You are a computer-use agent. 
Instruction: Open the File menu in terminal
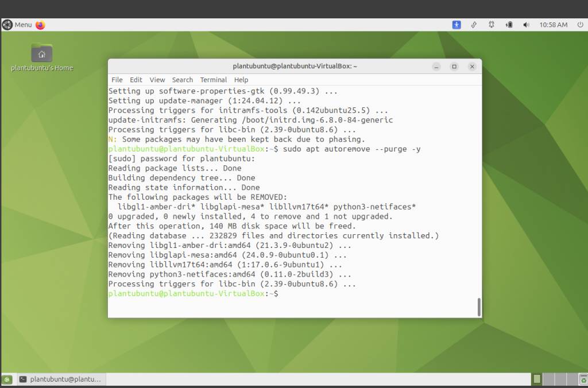pyautogui.click(x=117, y=80)
